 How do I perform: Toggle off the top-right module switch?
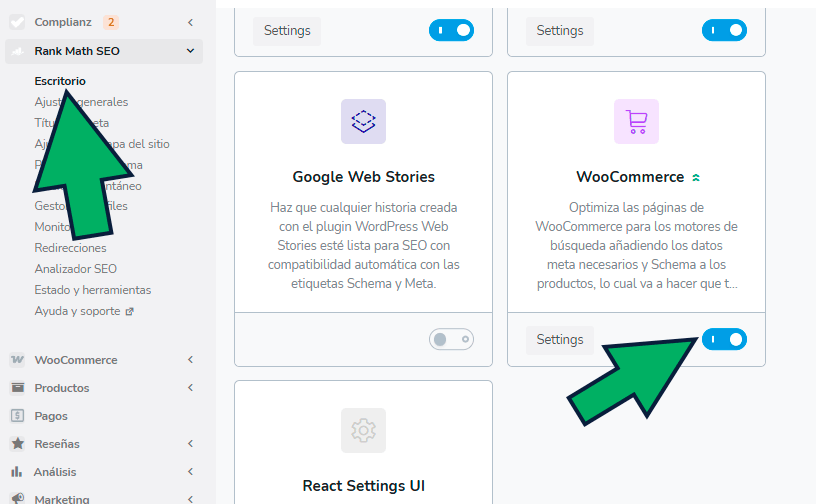[724, 30]
